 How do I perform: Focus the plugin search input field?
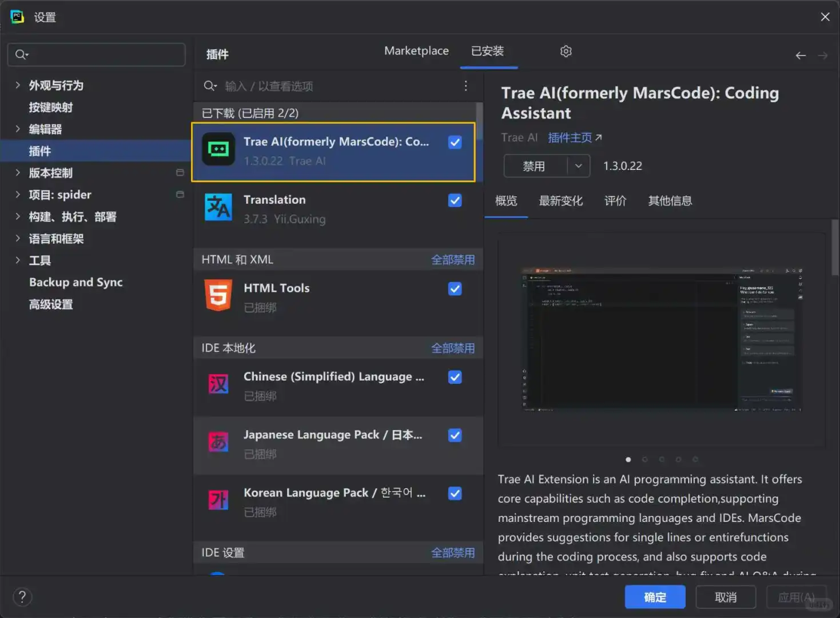[x=340, y=86]
